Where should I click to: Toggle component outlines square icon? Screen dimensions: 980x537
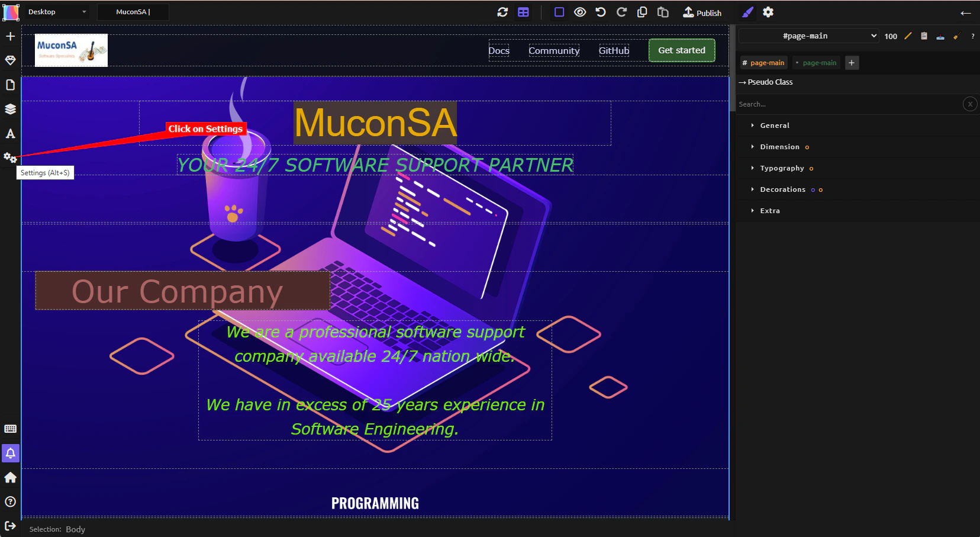(559, 12)
